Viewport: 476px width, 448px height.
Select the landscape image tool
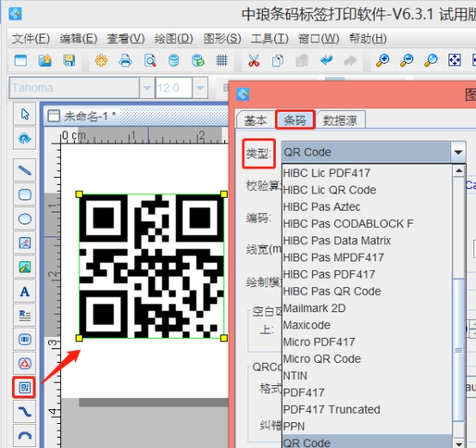[25, 267]
